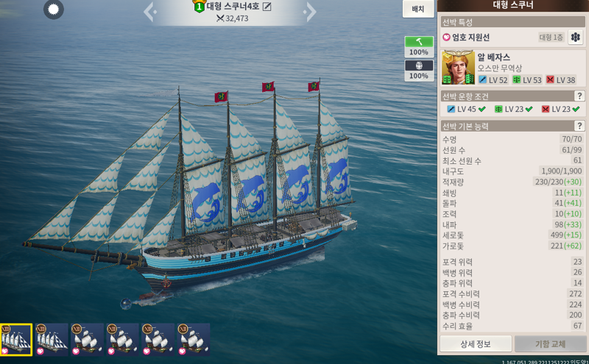Open help for 선박 기본 능력
Image resolution: width=589 pixels, height=364 pixels.
coord(579,126)
